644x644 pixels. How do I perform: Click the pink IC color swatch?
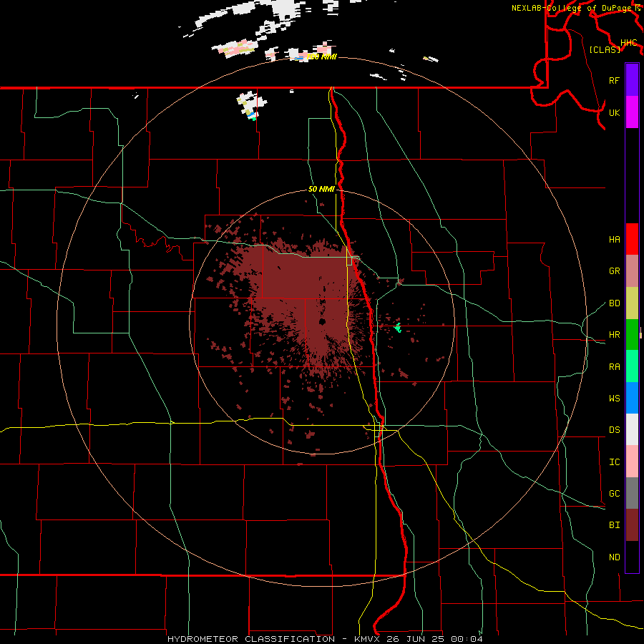632,462
